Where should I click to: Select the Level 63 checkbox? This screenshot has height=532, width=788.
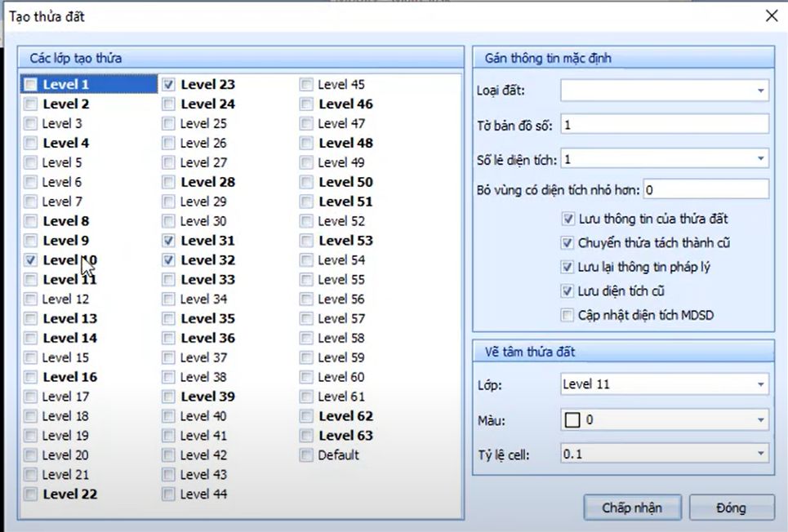pyautogui.click(x=306, y=436)
